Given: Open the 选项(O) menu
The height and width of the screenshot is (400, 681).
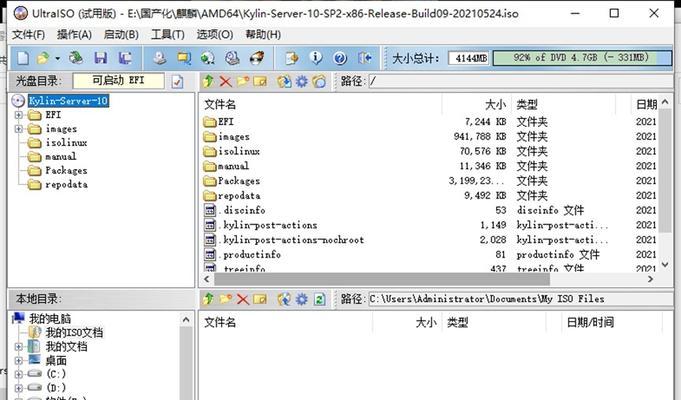Looking at the screenshot, I should pos(215,34).
